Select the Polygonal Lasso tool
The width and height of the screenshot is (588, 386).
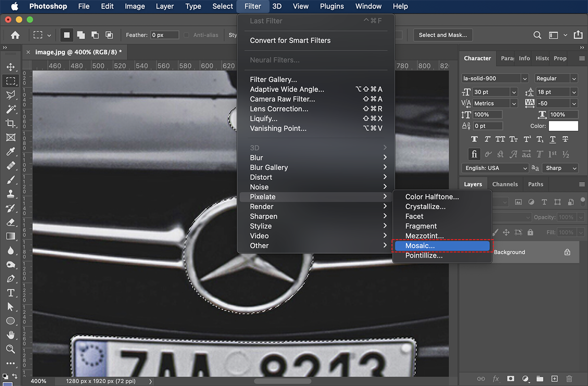click(10, 95)
